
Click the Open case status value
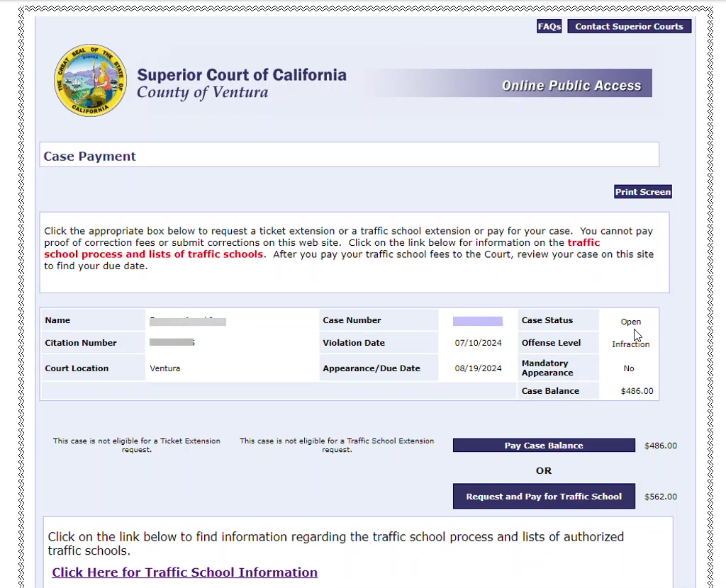pyautogui.click(x=630, y=322)
